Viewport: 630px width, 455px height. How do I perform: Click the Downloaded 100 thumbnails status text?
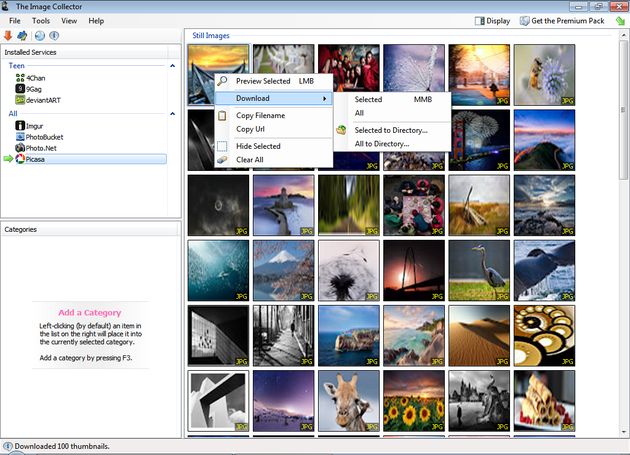62,446
